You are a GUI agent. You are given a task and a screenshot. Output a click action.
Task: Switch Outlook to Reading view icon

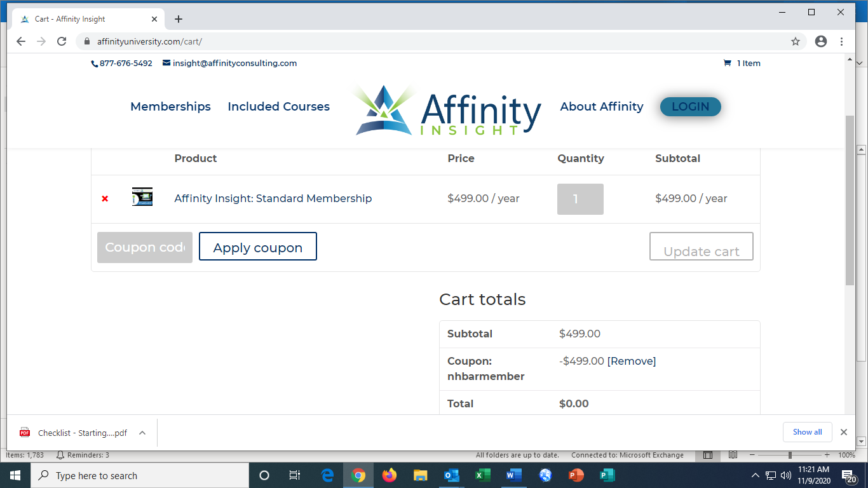click(733, 455)
